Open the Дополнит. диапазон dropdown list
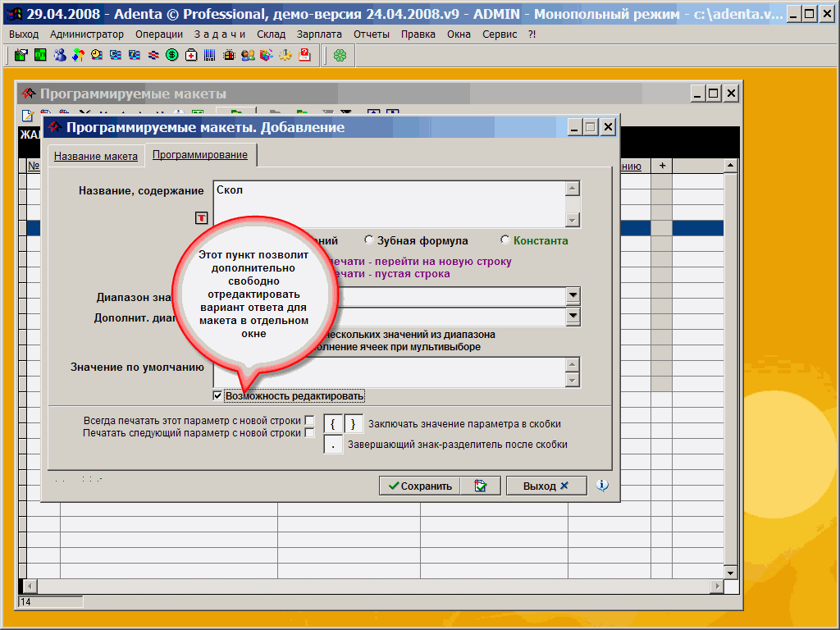Image resolution: width=840 pixels, height=630 pixels. point(573,317)
